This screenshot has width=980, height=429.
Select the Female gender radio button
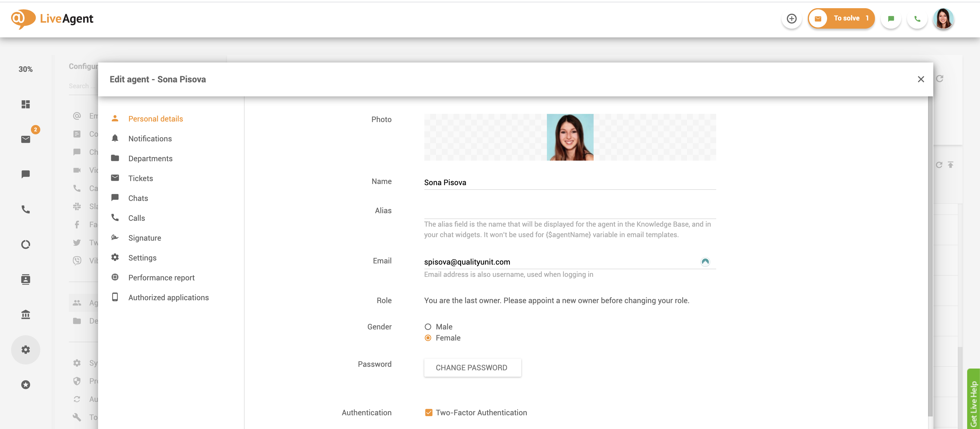pos(428,338)
